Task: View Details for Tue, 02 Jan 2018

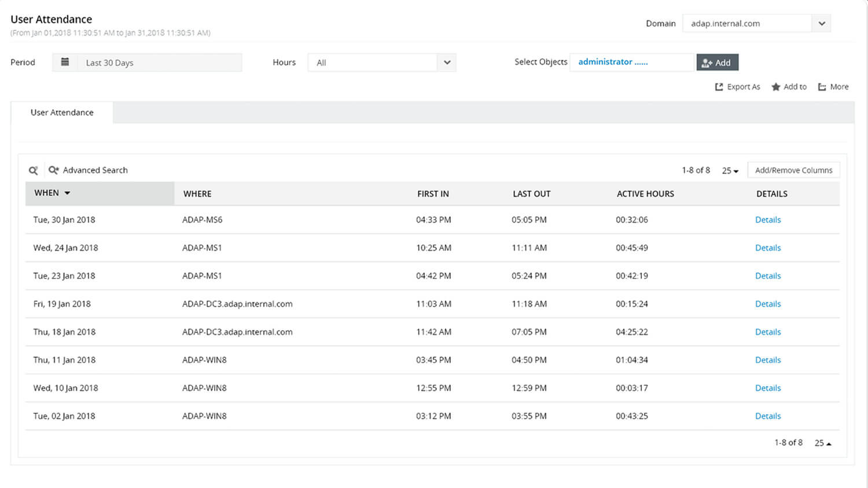Action: pyautogui.click(x=768, y=416)
